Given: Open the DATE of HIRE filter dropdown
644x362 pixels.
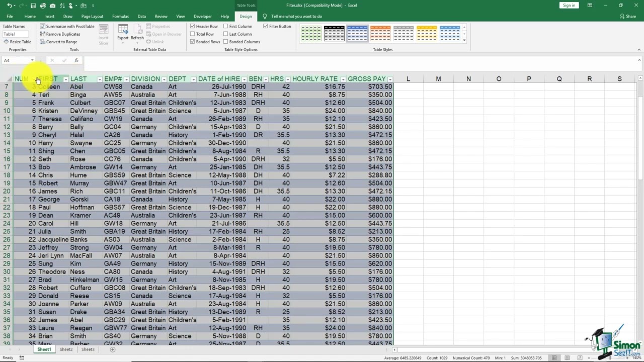Looking at the screenshot, I should 244,79.
